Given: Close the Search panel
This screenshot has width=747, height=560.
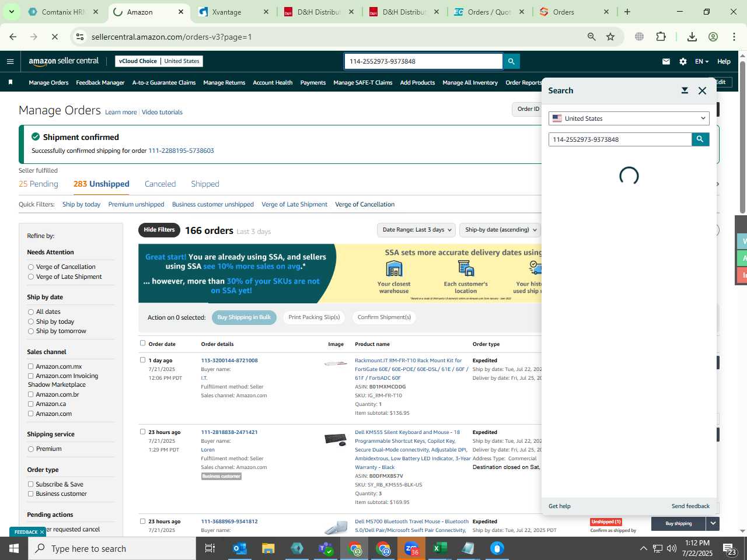Looking at the screenshot, I should click(x=702, y=90).
